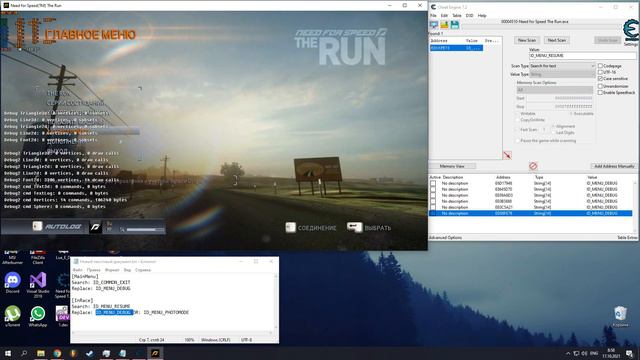
Task: Click the Next Scan button
Action: coord(557,40)
